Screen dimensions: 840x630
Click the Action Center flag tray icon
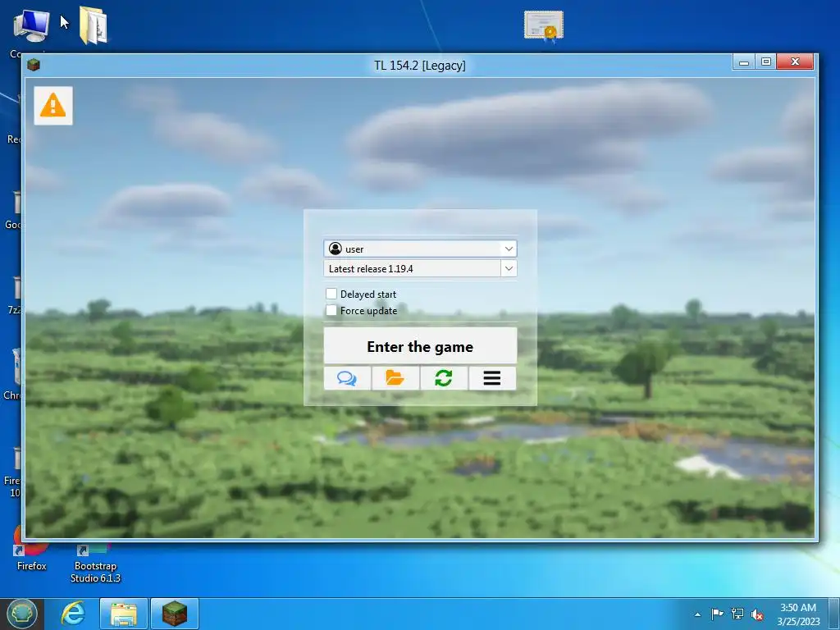(717, 614)
